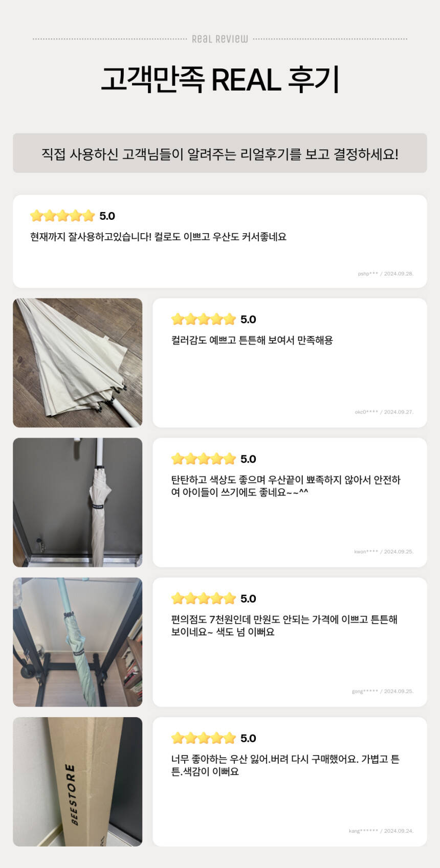Click the reviewer ID pshp*** with date 2024.09.28

385,274
